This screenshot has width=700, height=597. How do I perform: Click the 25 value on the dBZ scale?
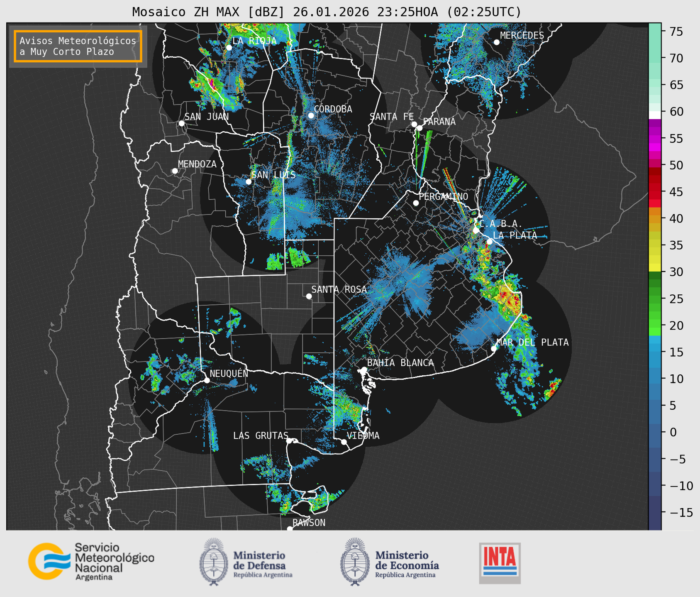point(676,298)
